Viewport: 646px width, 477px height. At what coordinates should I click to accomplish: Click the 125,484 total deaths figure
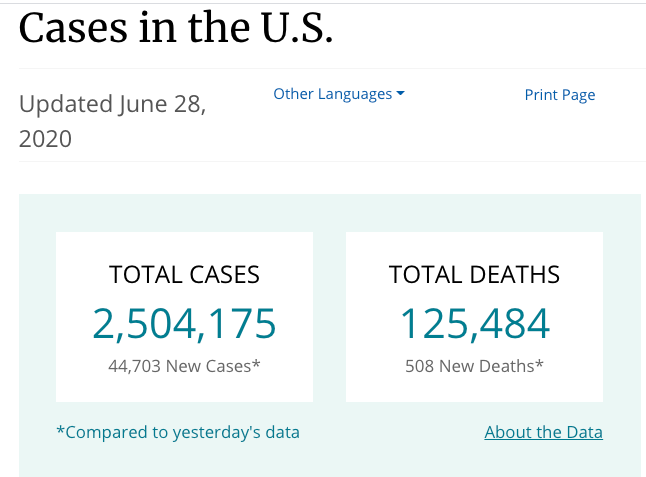(x=474, y=323)
